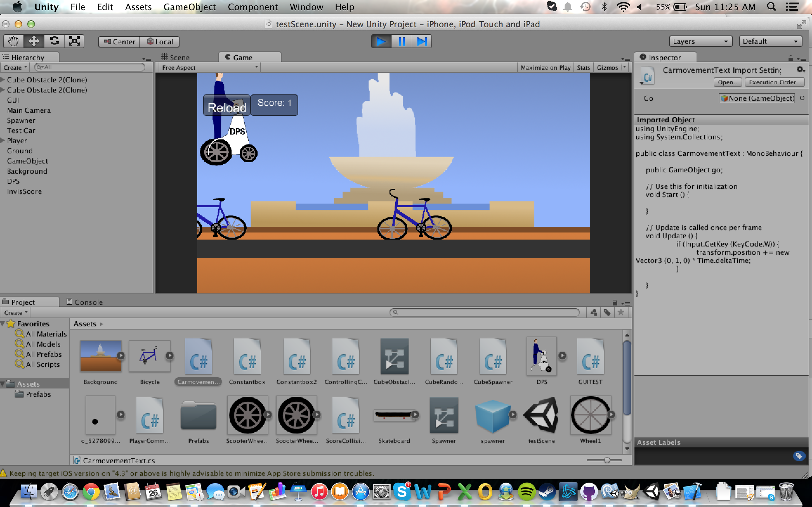The width and height of the screenshot is (812, 507).
Task: Click the Execution Order button
Action: click(x=775, y=82)
